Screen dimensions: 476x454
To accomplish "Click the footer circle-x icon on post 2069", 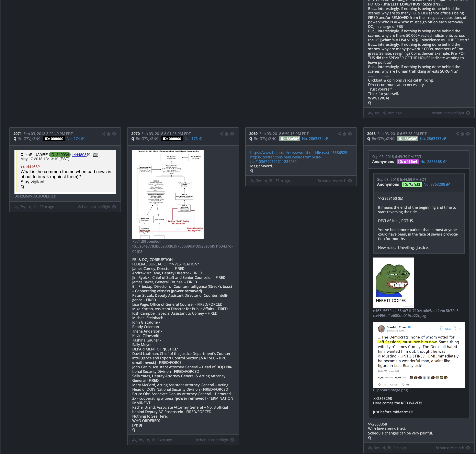I will point(350,181).
